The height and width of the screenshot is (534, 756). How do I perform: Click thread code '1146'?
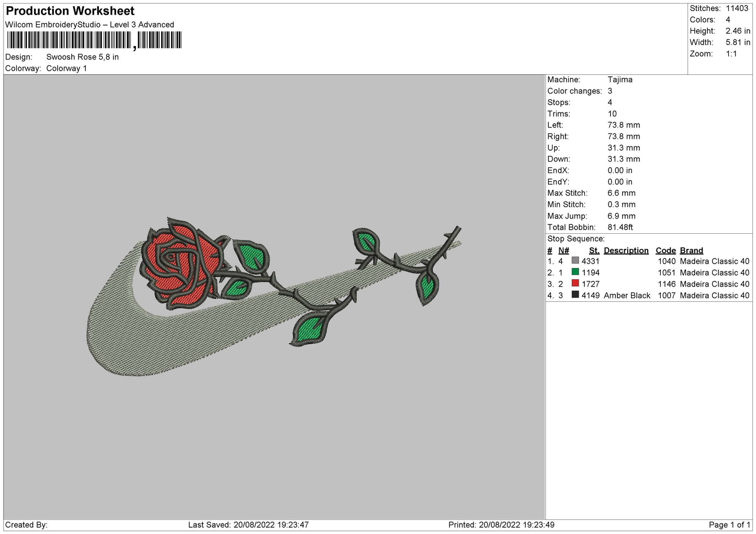click(x=667, y=284)
